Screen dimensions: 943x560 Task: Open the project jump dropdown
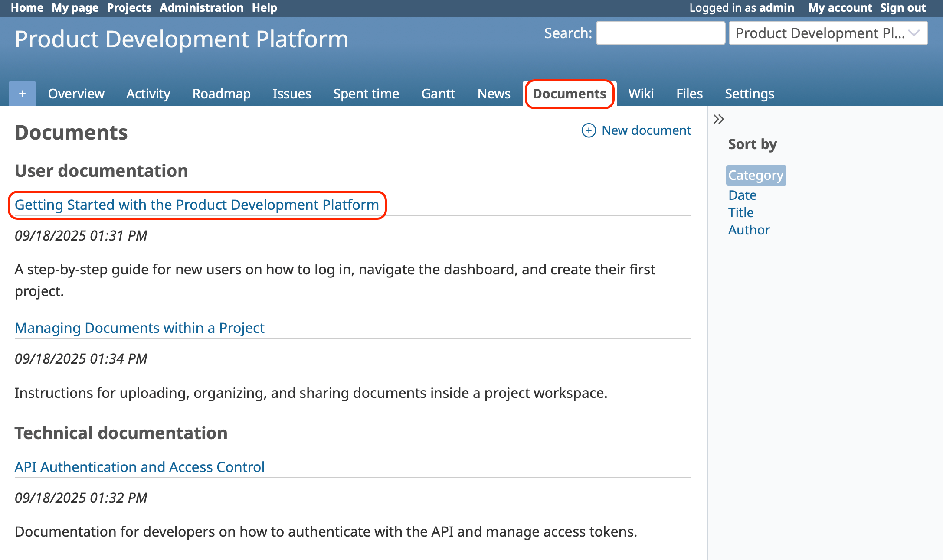click(x=828, y=33)
